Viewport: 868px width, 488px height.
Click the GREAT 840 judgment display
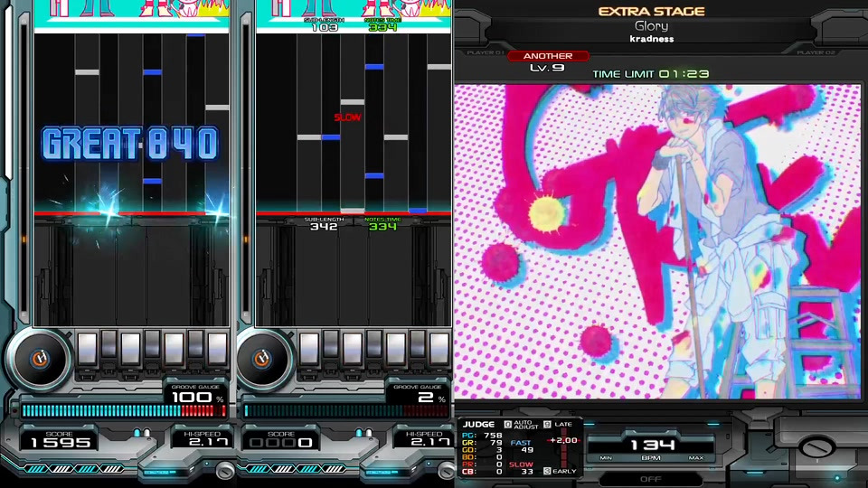(x=130, y=144)
